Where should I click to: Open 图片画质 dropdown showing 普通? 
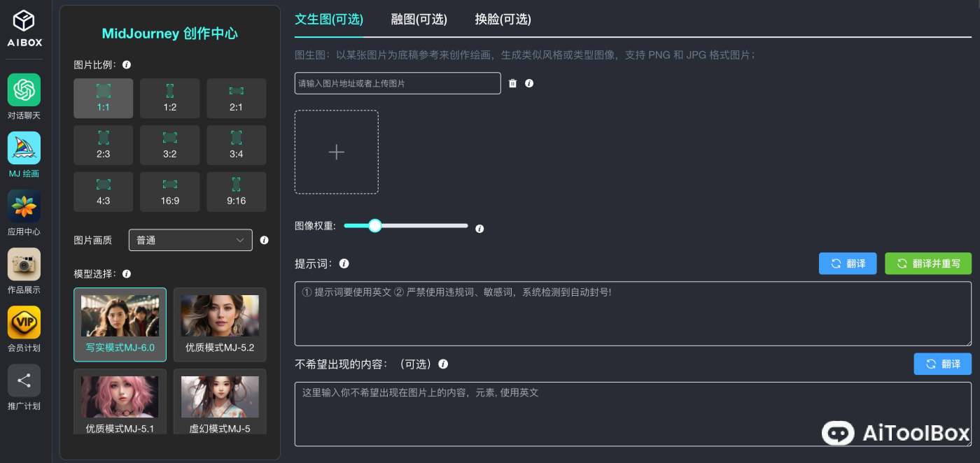pyautogui.click(x=190, y=240)
